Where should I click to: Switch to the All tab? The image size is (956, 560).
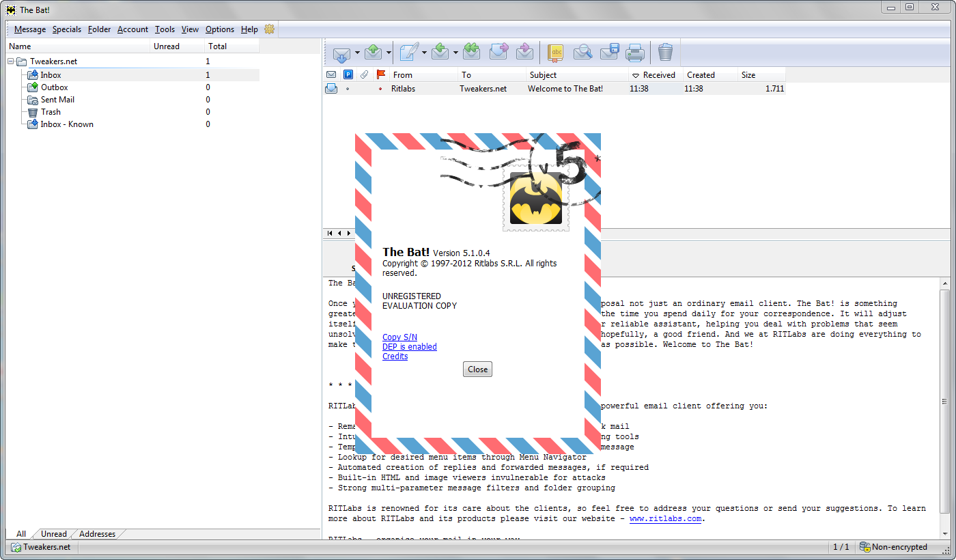(x=21, y=534)
